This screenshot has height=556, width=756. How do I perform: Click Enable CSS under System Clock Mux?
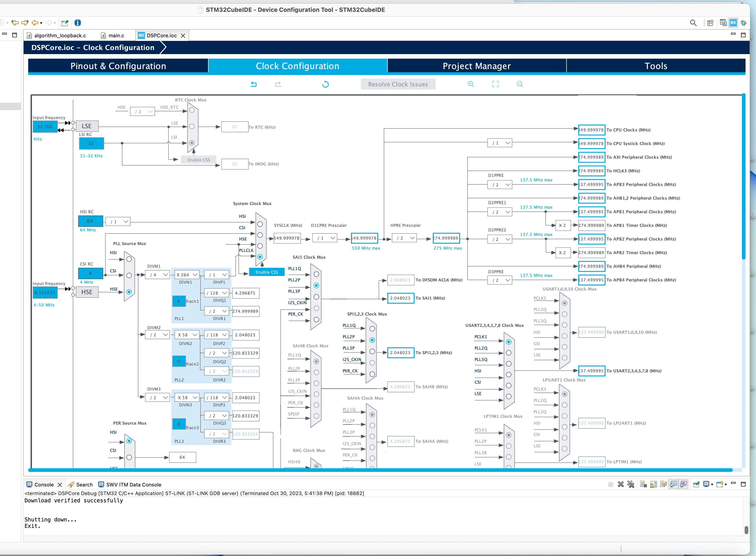coord(267,272)
